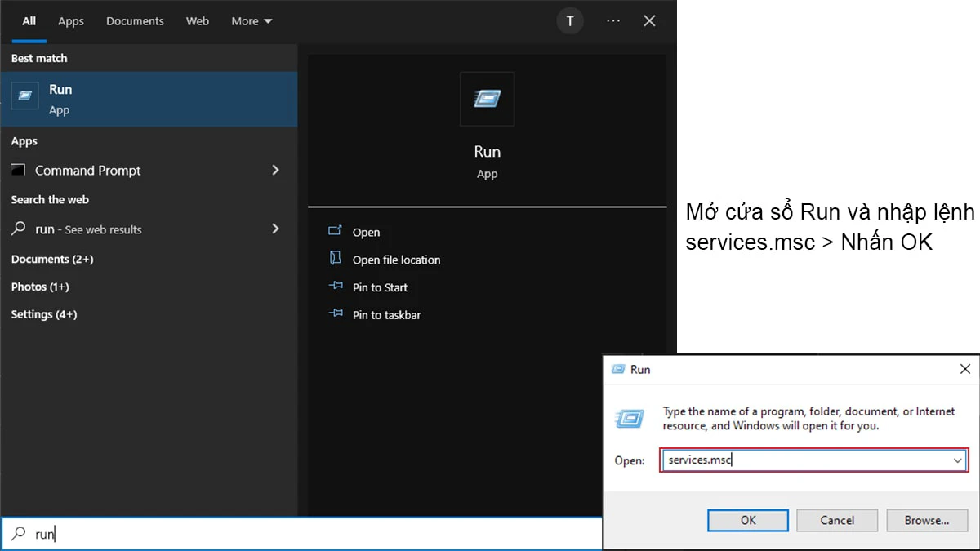Click the Open file location icon

coord(336,259)
